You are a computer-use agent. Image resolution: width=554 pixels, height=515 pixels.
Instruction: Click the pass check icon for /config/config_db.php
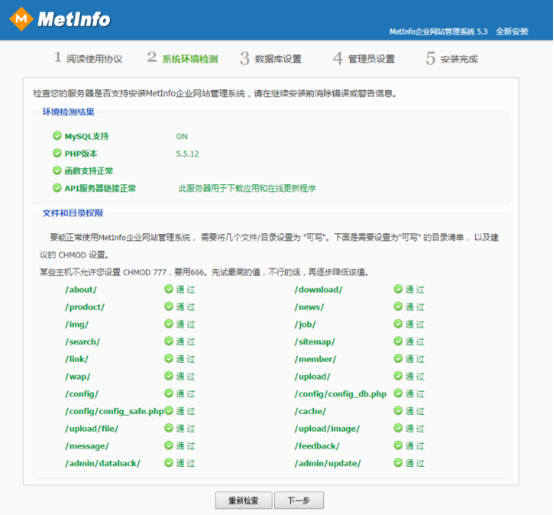(398, 393)
